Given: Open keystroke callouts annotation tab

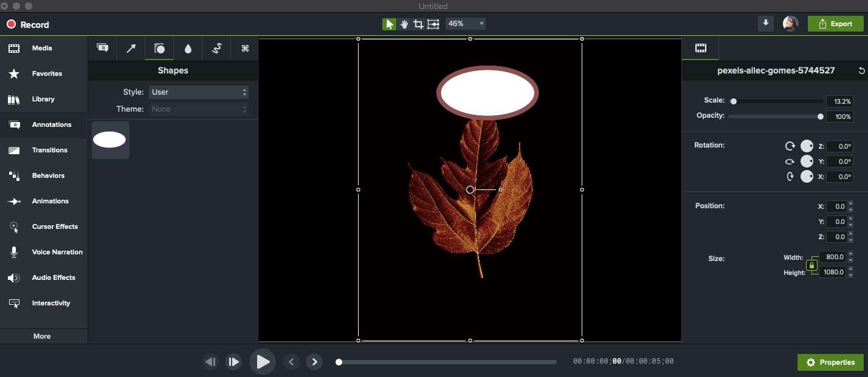Looking at the screenshot, I should 245,49.
